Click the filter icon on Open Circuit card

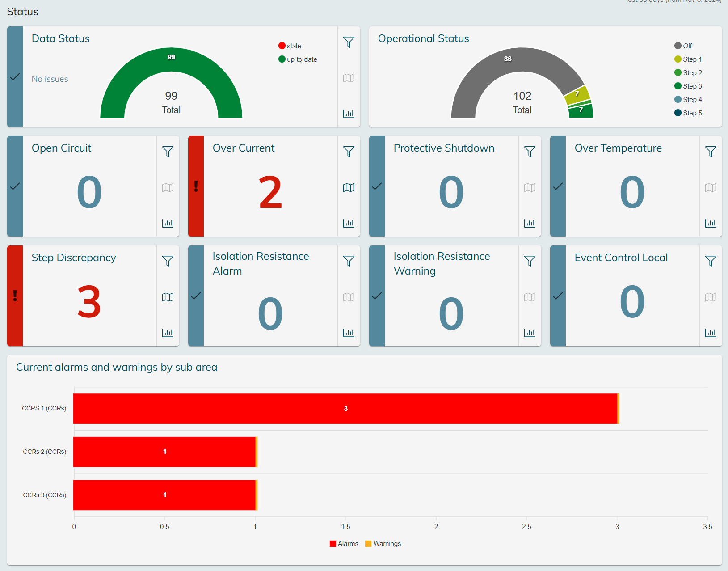[168, 152]
